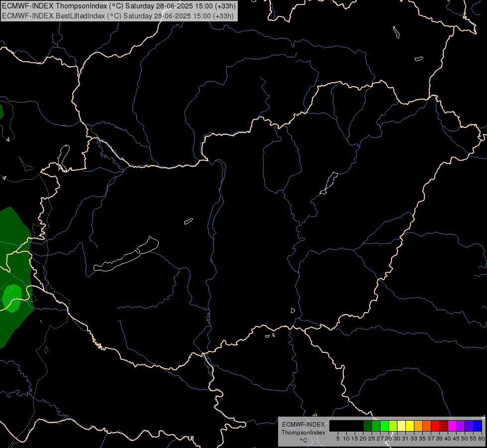Select the magenta 40-45 legend swatch
The image size is (487, 448).
(x=452, y=426)
